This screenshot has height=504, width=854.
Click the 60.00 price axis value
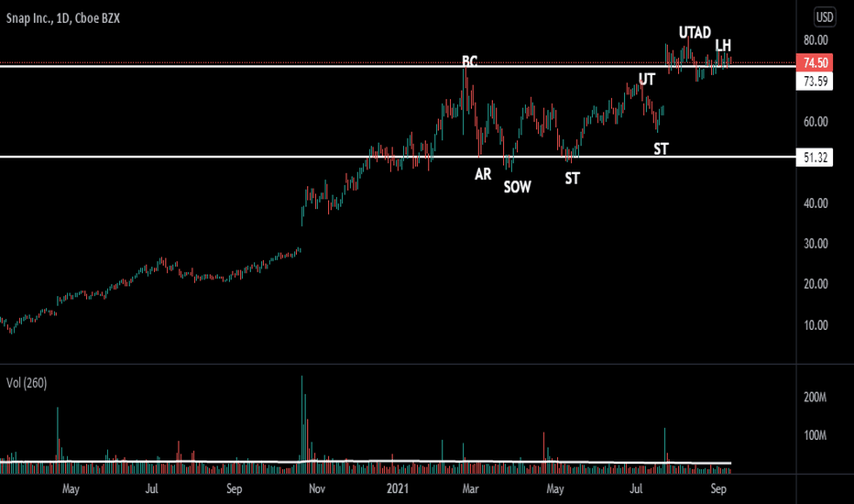[816, 122]
